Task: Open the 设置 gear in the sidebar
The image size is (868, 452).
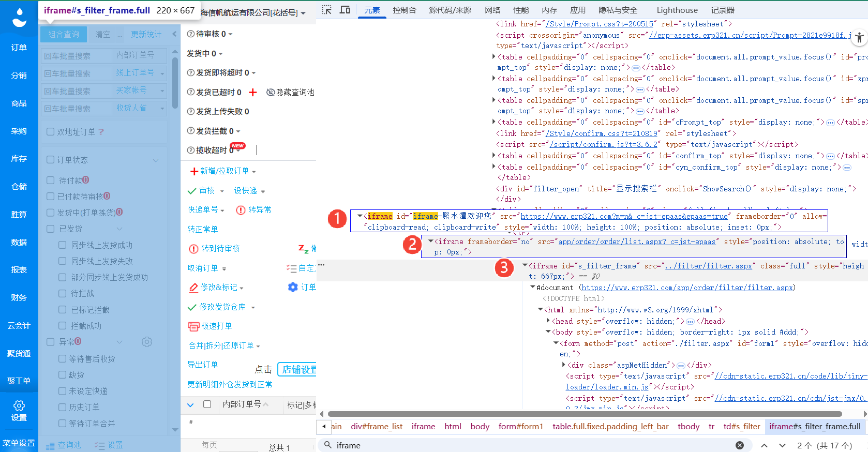Action: point(19,411)
